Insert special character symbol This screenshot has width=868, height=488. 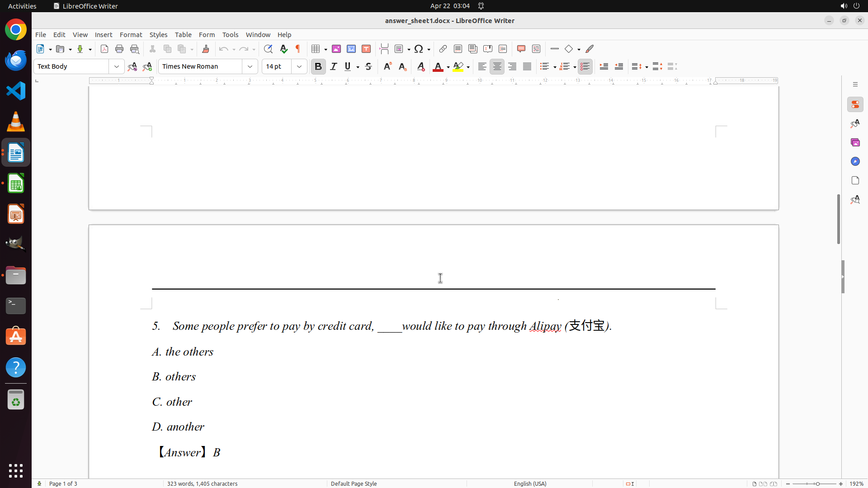click(x=419, y=49)
